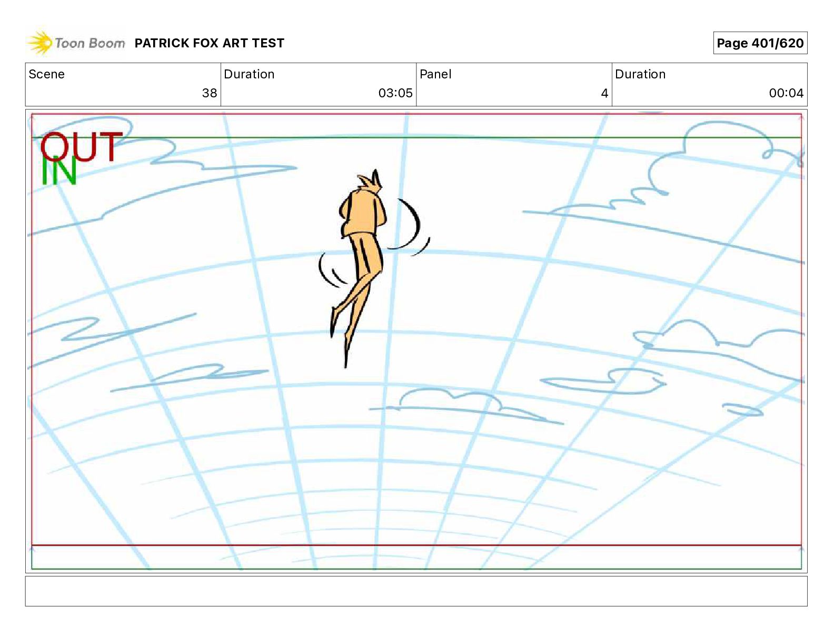This screenshot has height=644, width=834.
Task: Click the 'Scene' header label
Action: pos(46,74)
